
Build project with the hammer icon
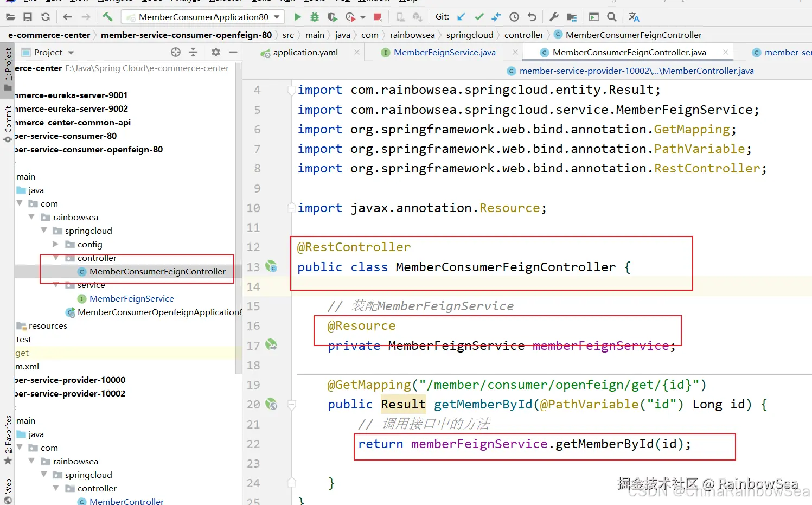107,17
